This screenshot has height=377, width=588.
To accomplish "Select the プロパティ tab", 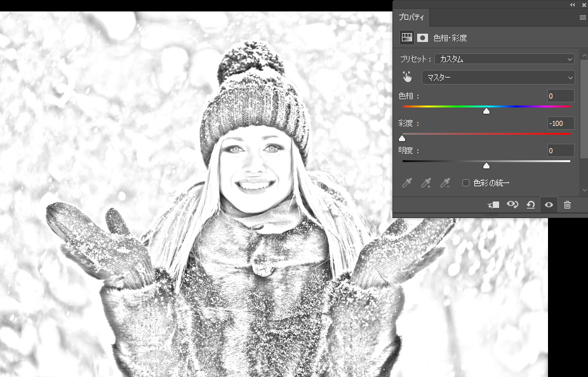I will (x=411, y=18).
